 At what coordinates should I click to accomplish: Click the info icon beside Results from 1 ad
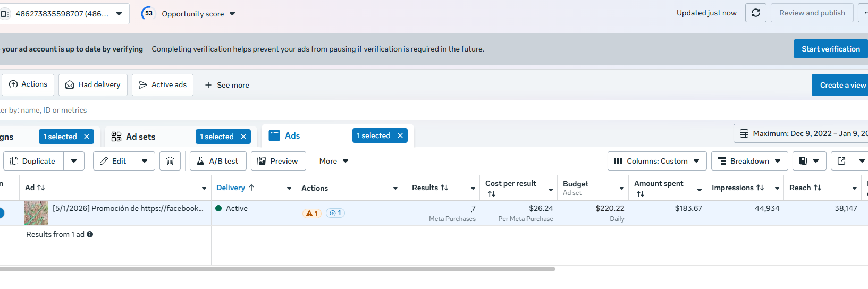(x=90, y=234)
